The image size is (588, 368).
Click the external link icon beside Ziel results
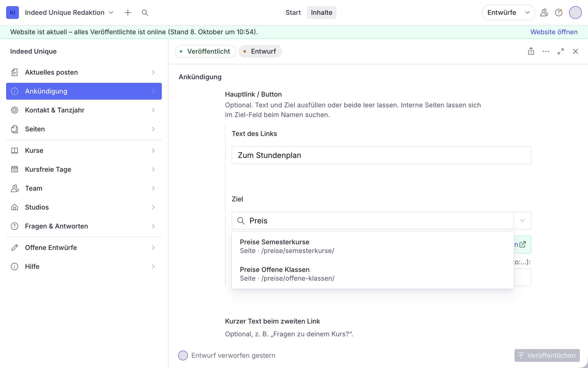point(523,244)
